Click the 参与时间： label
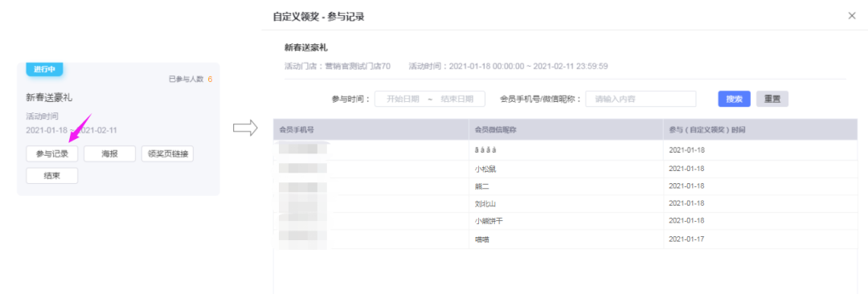Viewport: 868px width, 294px height. [351, 99]
